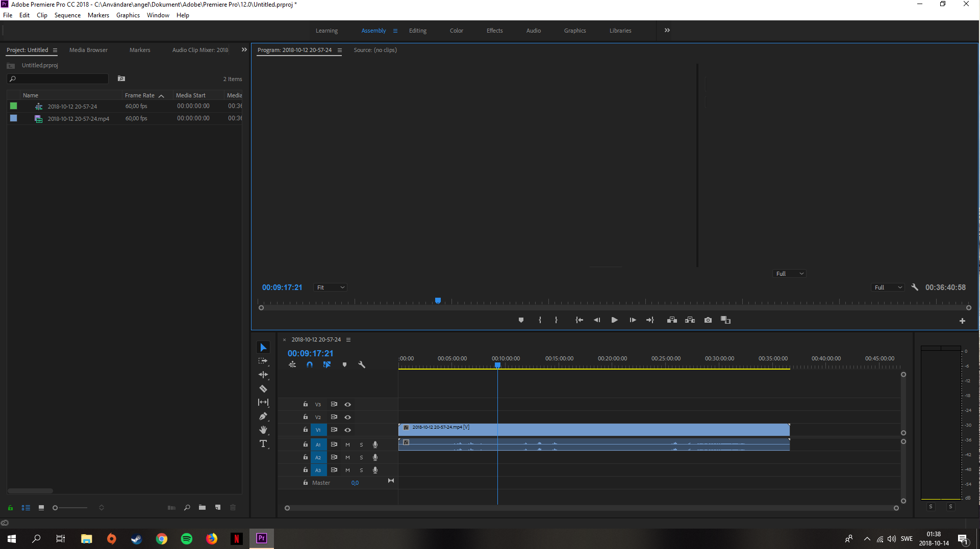980x549 pixels.
Task: Select the Pen tool
Action: 263,416
